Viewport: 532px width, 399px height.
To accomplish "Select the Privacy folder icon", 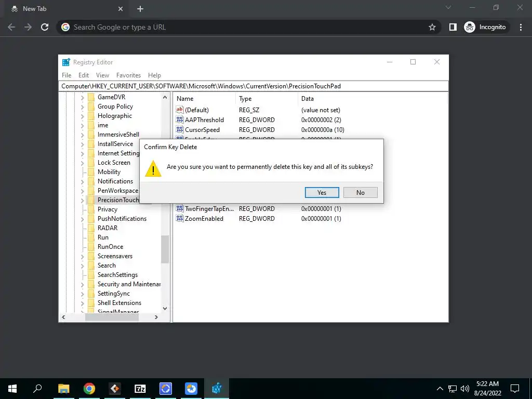I will [90, 209].
